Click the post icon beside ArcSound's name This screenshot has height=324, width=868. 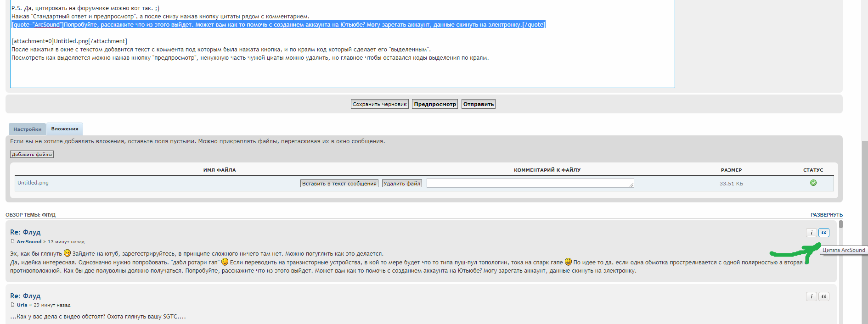13,241
